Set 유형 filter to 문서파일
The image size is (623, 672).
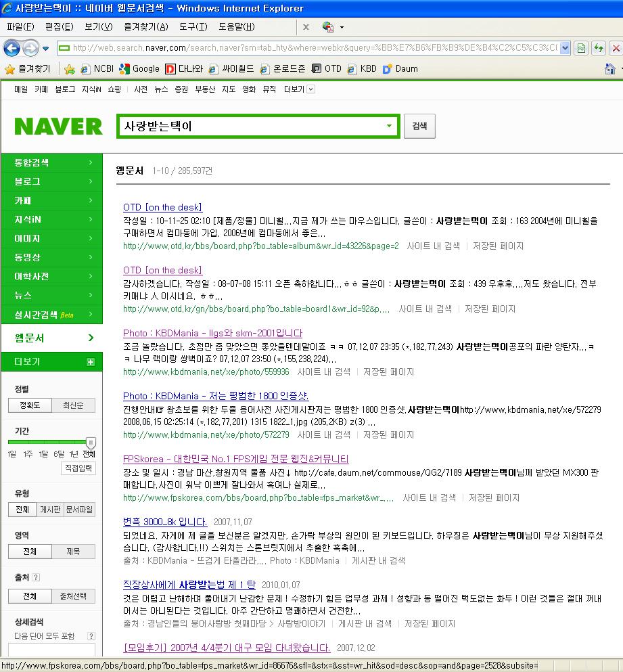(x=79, y=510)
